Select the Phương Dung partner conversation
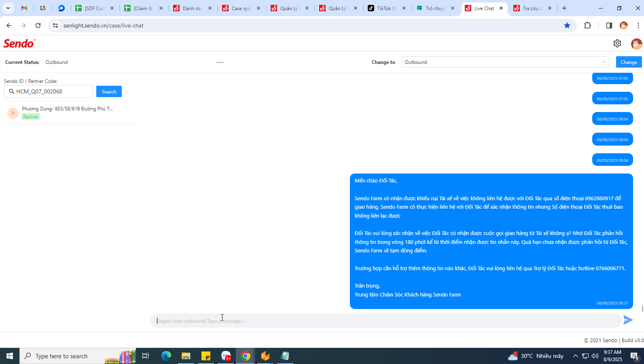Image resolution: width=644 pixels, height=364 pixels. point(71,113)
